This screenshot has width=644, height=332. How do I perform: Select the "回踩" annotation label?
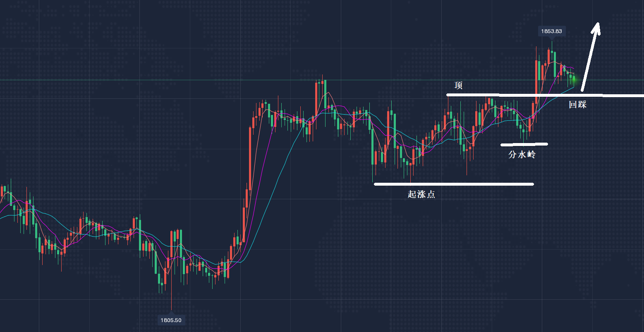click(577, 105)
